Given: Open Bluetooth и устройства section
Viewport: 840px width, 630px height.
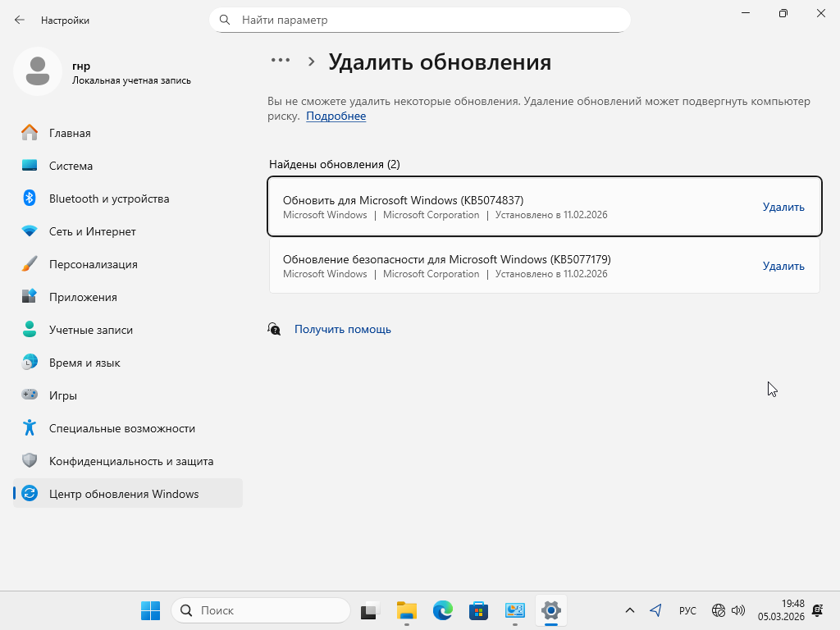Looking at the screenshot, I should coord(109,199).
